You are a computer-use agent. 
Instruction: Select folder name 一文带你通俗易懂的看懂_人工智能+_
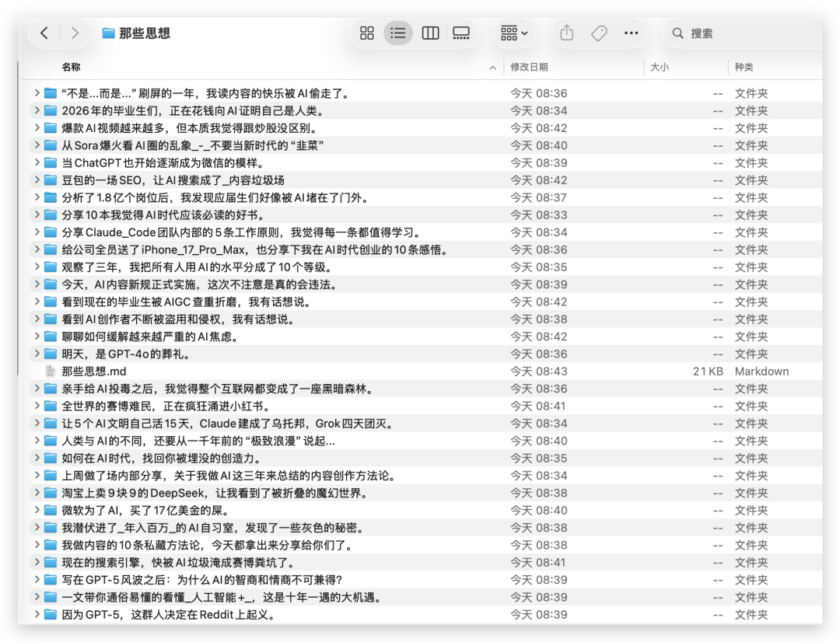[223, 597]
